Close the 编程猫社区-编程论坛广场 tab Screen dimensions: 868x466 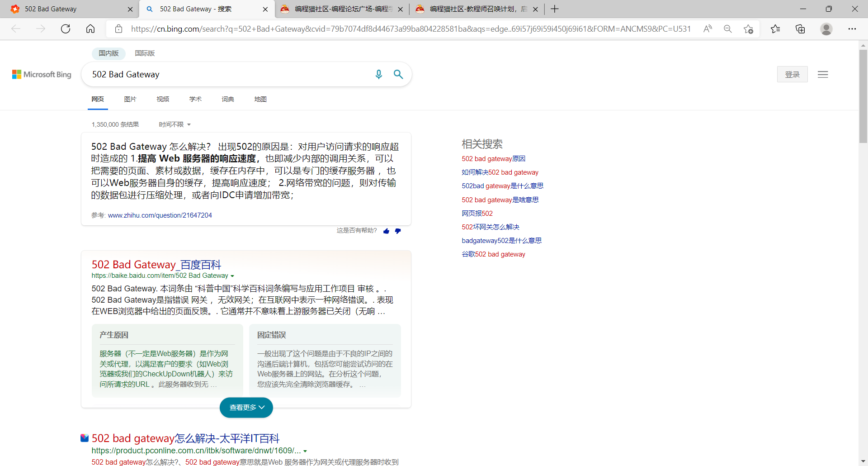pos(400,9)
